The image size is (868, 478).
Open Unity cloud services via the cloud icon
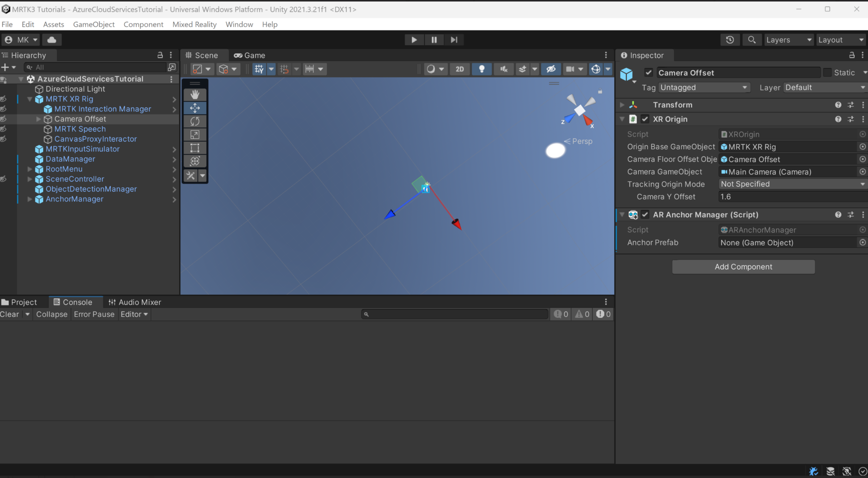(x=52, y=39)
